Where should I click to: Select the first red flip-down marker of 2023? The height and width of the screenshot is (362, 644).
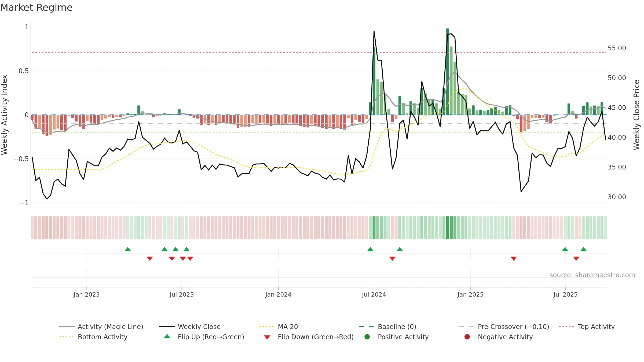(x=150, y=258)
